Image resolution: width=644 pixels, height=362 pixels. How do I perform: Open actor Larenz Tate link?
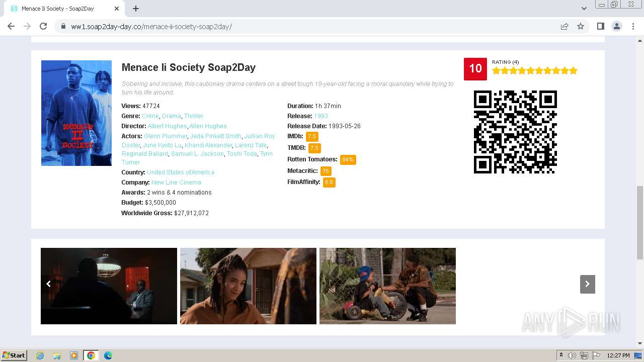[251, 145]
